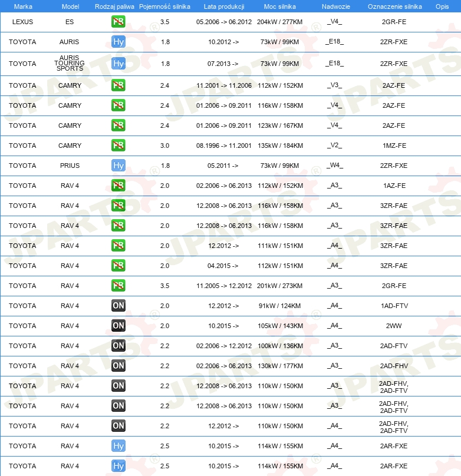
Task: Click the LEXUS brand cell
Action: [x=22, y=22]
